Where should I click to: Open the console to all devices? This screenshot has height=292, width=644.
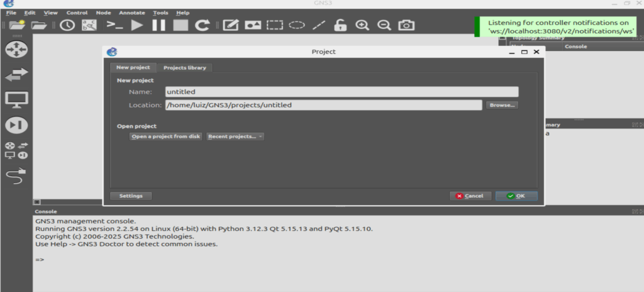(x=114, y=25)
